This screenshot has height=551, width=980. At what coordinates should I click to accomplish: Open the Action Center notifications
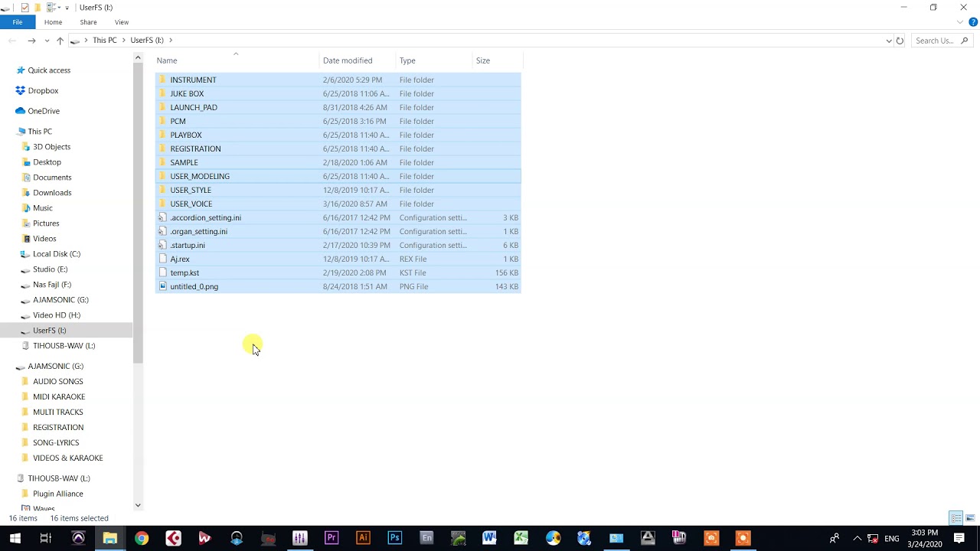(959, 538)
